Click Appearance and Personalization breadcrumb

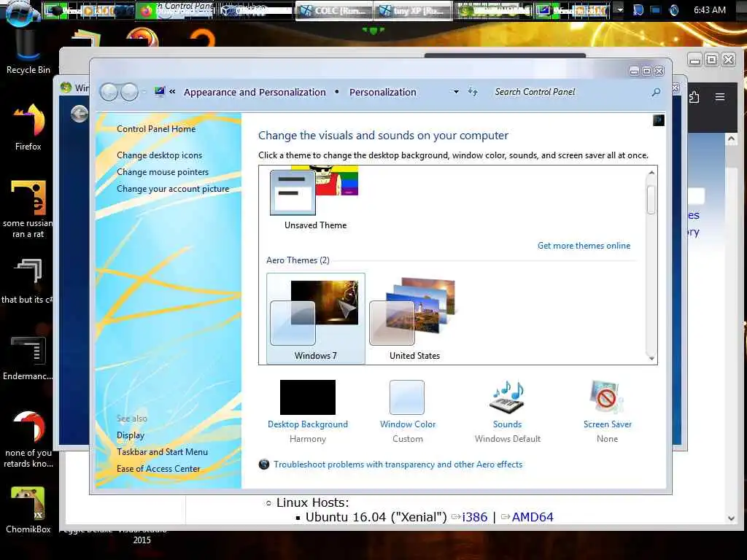click(x=255, y=92)
